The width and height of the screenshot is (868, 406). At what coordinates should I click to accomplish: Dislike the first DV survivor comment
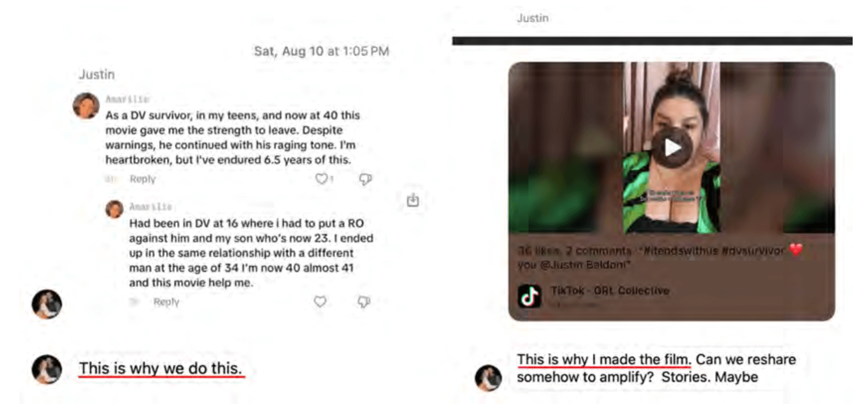point(365,179)
